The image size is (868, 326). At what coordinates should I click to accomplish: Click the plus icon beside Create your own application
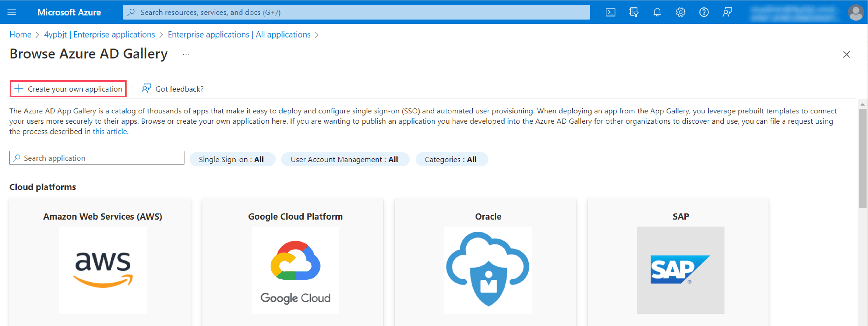point(19,89)
